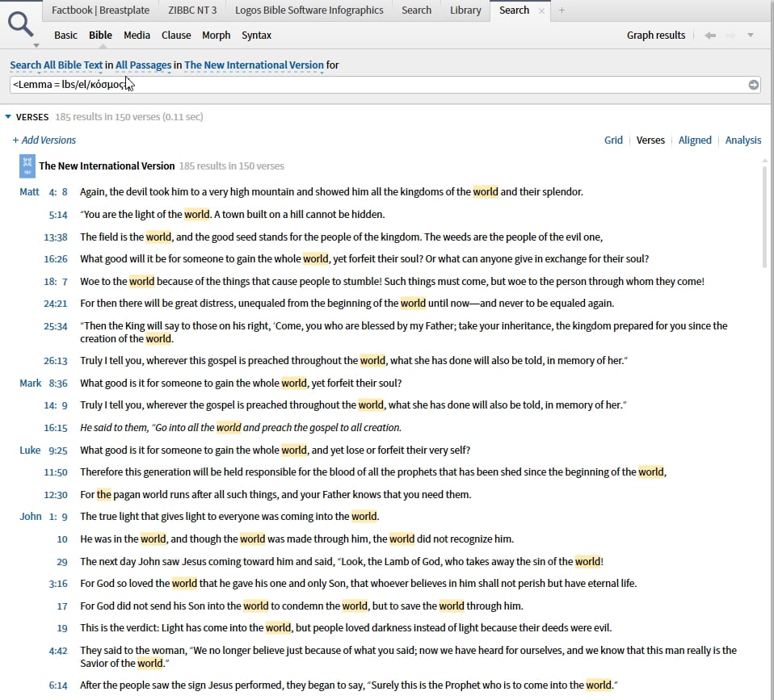Click highlighted 'world' in John 3:16 verse

(184, 583)
